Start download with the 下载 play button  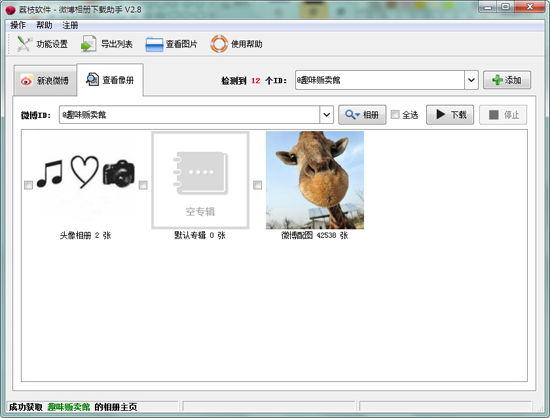(x=450, y=115)
